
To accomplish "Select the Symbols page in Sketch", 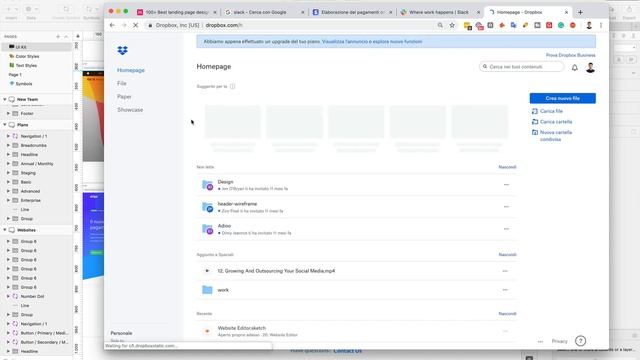I will point(24,84).
